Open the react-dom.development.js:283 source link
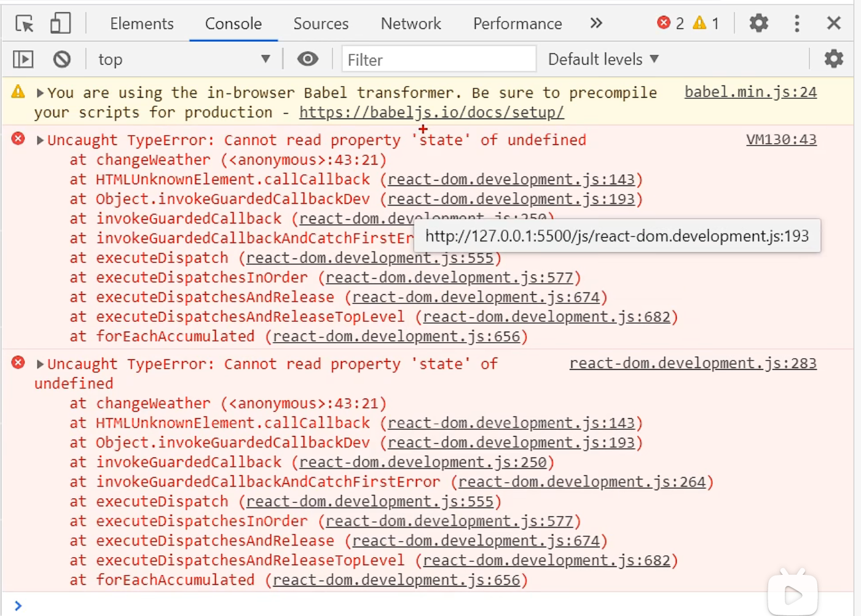The image size is (861, 616). pos(693,363)
